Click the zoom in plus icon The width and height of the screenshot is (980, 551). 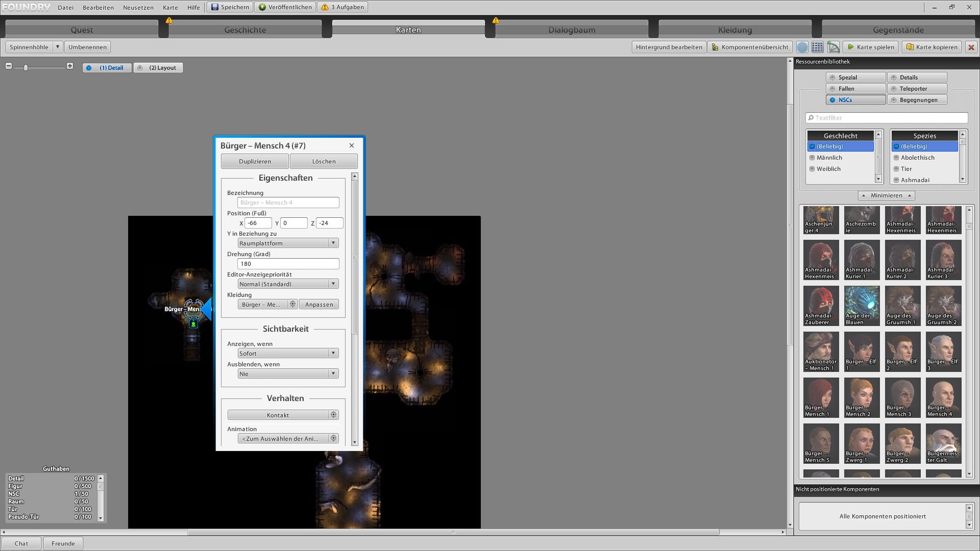70,66
